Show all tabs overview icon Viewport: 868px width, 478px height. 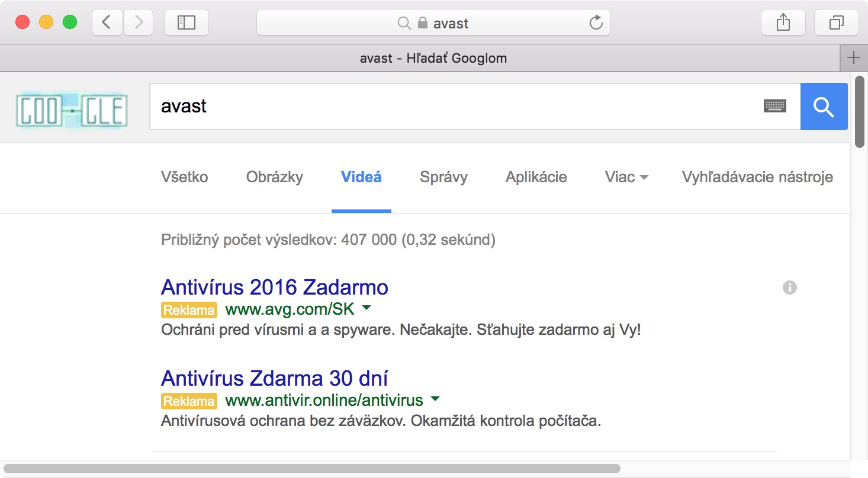837,23
